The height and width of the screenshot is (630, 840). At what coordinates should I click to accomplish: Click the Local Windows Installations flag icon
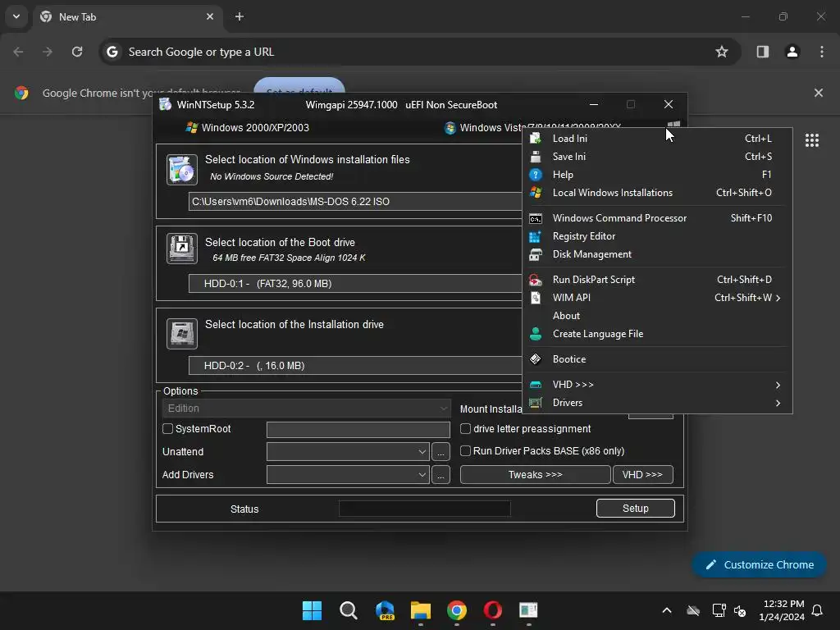pos(535,192)
